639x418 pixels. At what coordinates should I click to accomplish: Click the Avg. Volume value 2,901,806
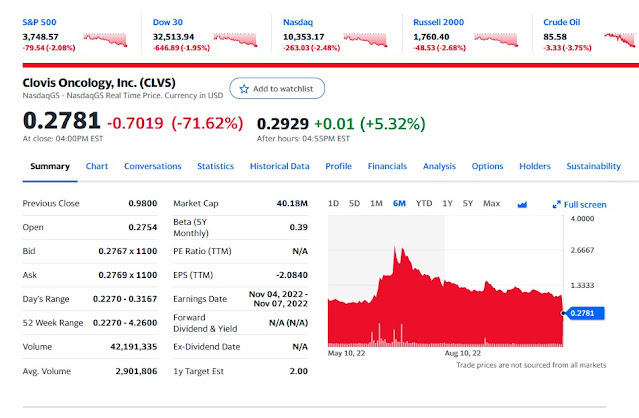pos(136,371)
